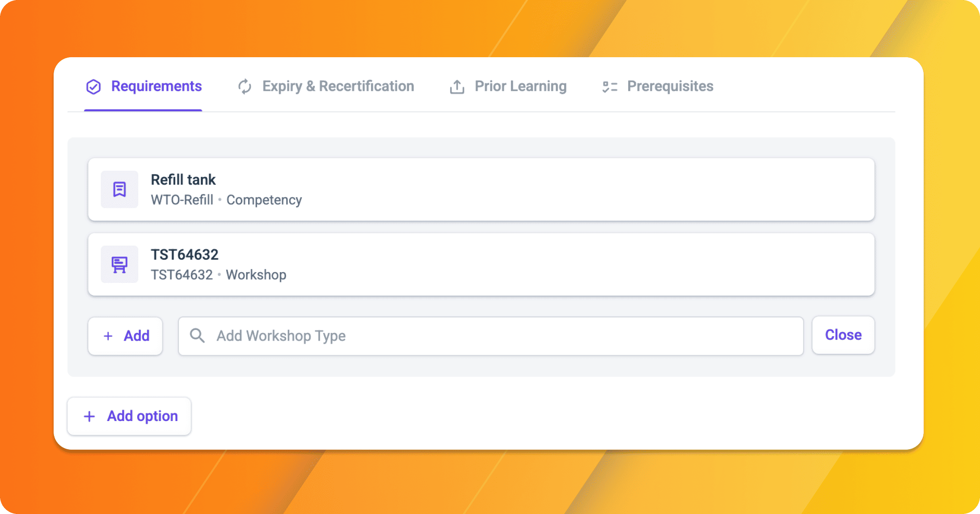
Task: Focus the Add Workshop Type search field
Action: click(x=491, y=336)
